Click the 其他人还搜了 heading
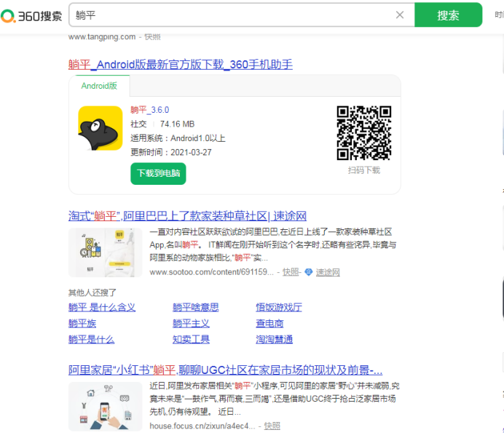Viewport: 504px width, 438px height. (92, 292)
